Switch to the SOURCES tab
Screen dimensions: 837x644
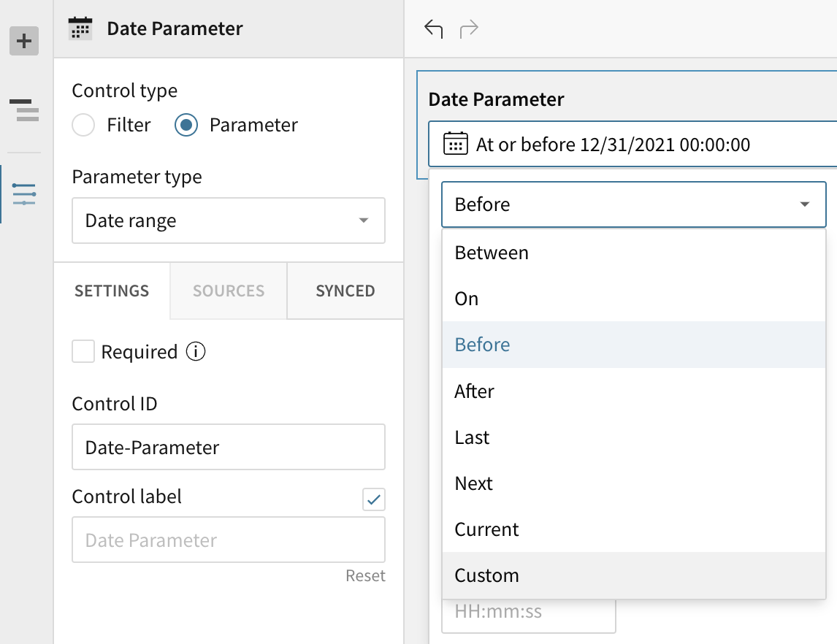[x=227, y=291]
